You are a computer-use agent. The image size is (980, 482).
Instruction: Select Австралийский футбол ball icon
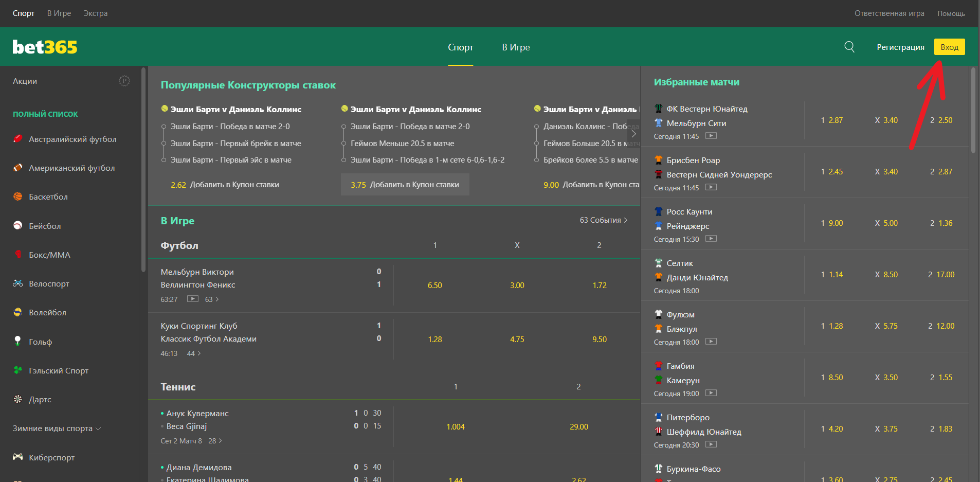click(18, 139)
